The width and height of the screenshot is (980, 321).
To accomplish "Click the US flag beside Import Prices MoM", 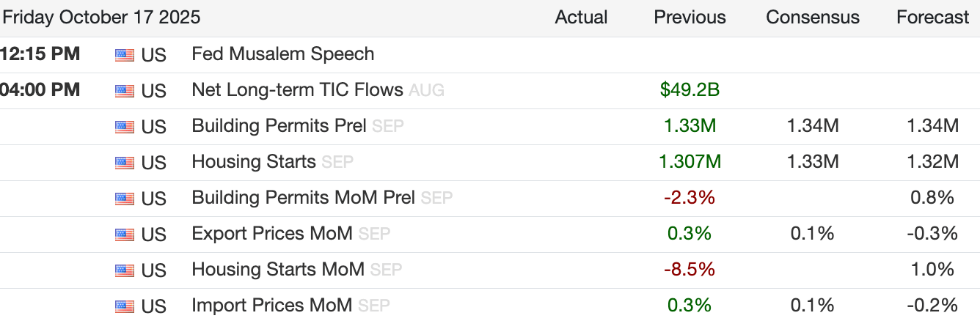I will pos(125,306).
